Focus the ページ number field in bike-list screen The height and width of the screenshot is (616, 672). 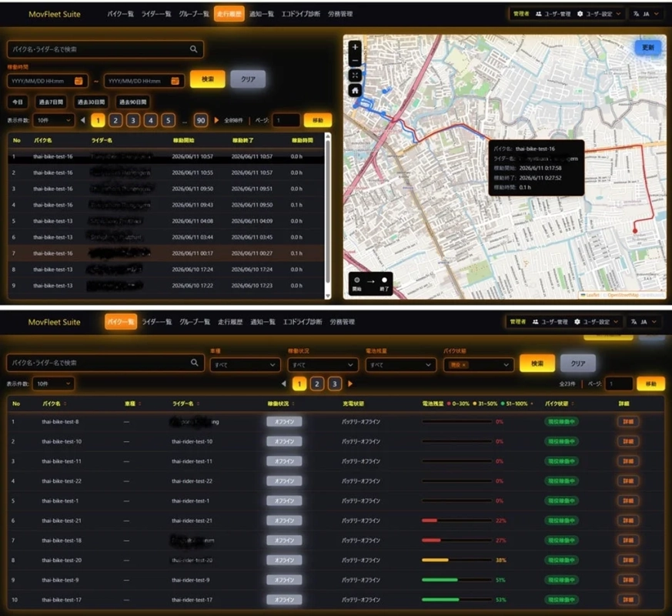pyautogui.click(x=618, y=383)
